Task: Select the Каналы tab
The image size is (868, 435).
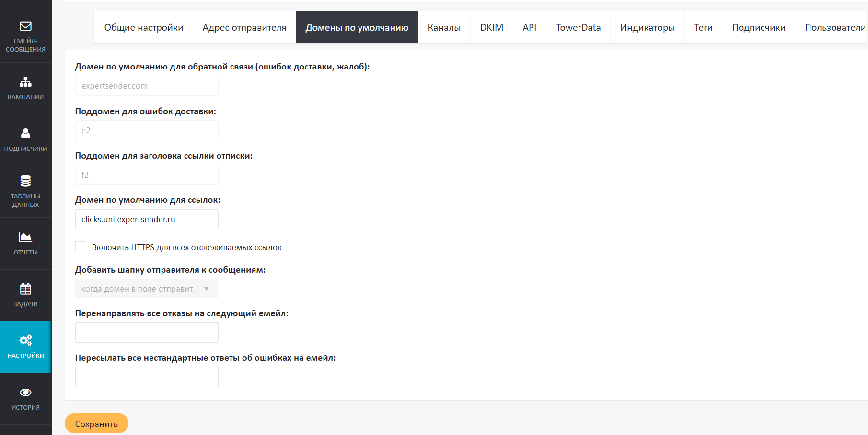Action: (x=444, y=27)
